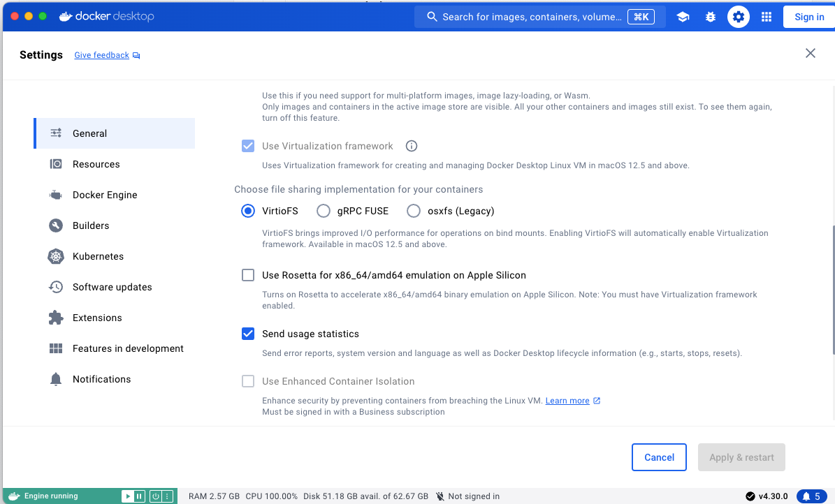Click the Features in development grid icon

click(56, 348)
